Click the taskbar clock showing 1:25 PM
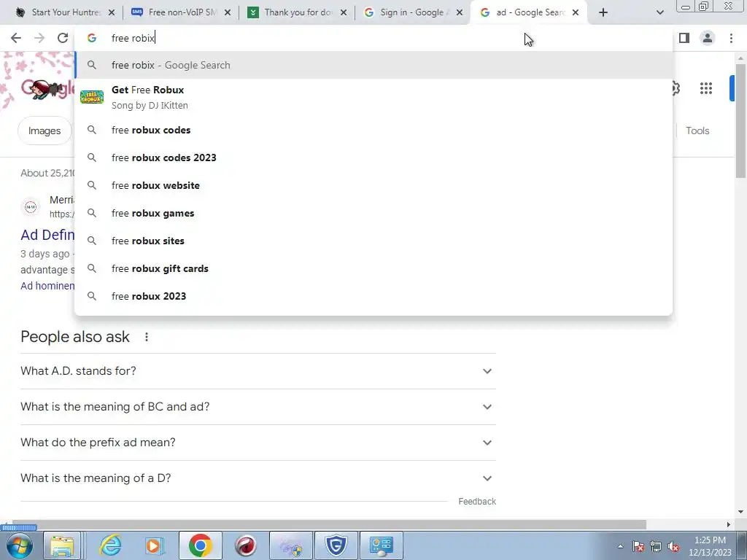The height and width of the screenshot is (560, 747). point(710,546)
